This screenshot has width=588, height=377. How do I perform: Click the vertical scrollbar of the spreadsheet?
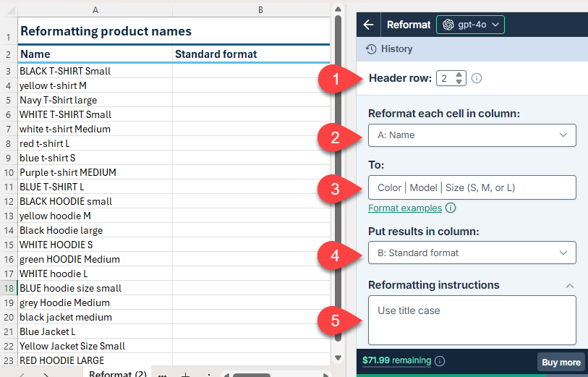coord(337,181)
